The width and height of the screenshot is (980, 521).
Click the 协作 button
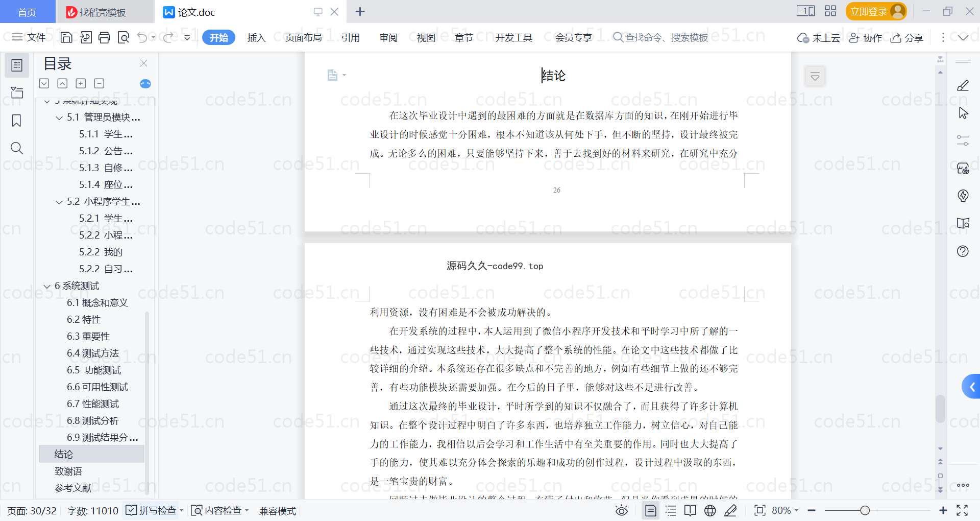coord(866,38)
